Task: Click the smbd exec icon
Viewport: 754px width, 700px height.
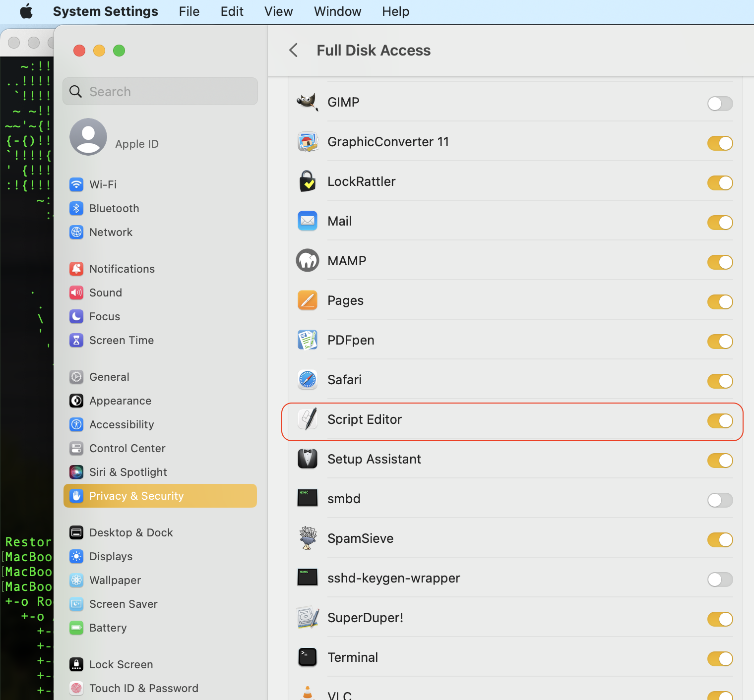Action: 308,498
